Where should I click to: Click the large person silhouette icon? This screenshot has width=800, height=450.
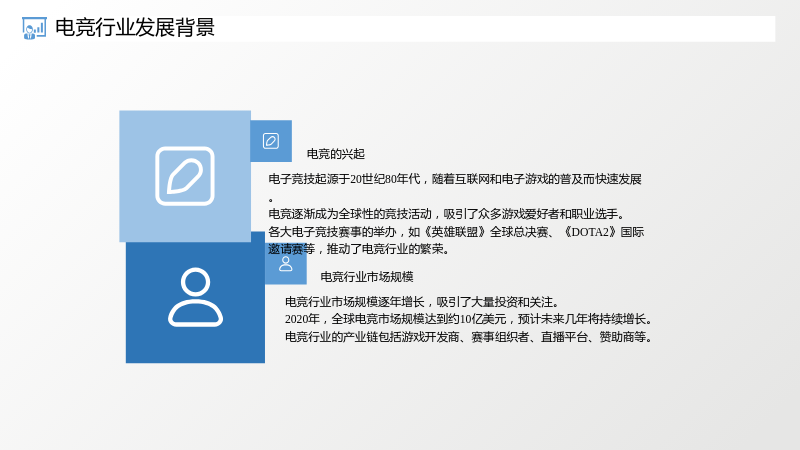point(195,297)
